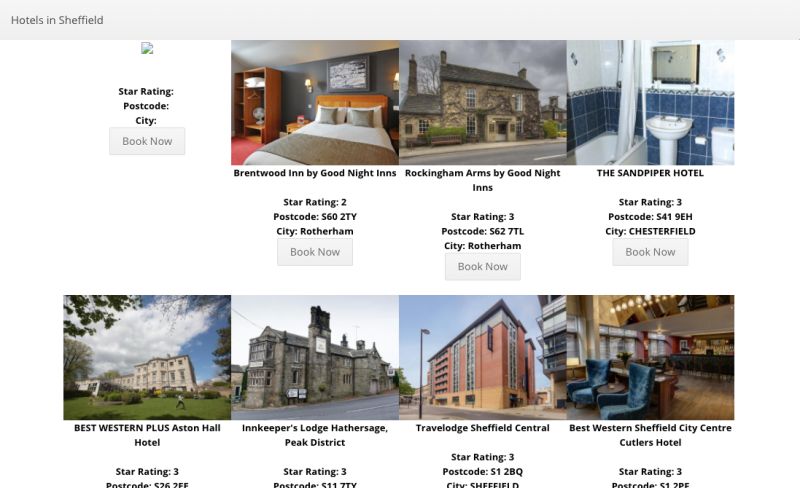Screen dimensions: 800x488
Task: Click the Rockingham Arms by Good Night Inns title
Action: pyautogui.click(x=483, y=180)
